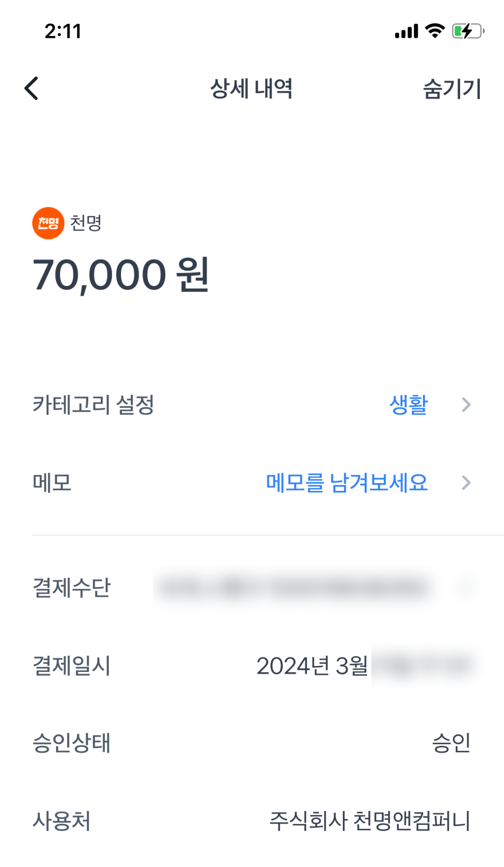Viewport: 504px width, 867px height.
Task: Tap the back arrow icon
Action: pyautogui.click(x=31, y=89)
